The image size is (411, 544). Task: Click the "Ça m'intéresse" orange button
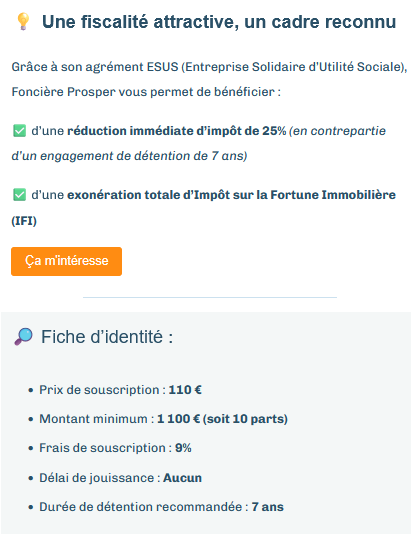67,261
